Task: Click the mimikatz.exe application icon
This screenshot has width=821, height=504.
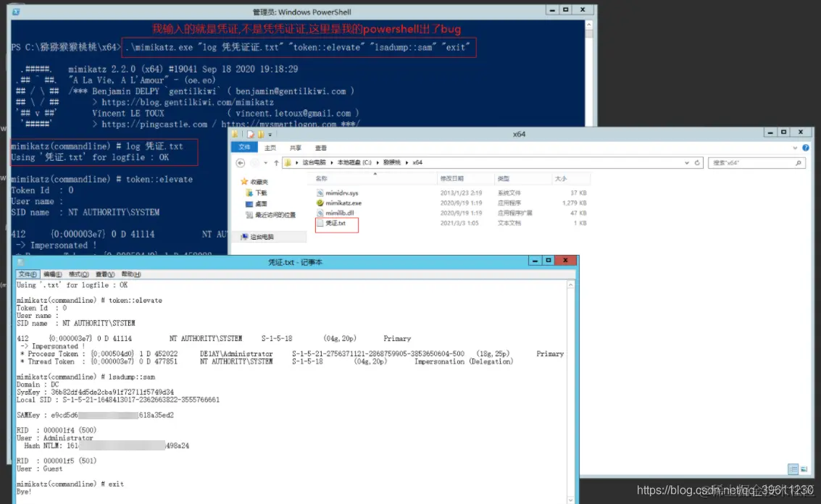Action: point(320,203)
